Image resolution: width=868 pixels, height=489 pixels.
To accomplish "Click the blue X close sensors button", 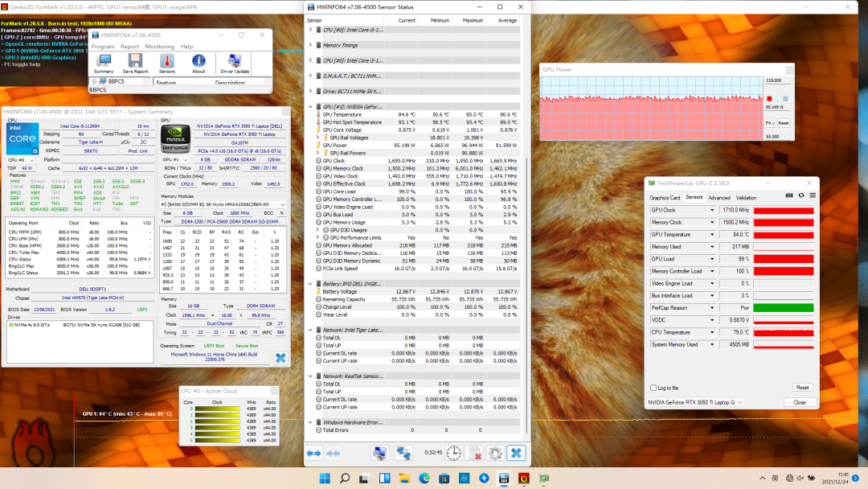I will (516, 453).
